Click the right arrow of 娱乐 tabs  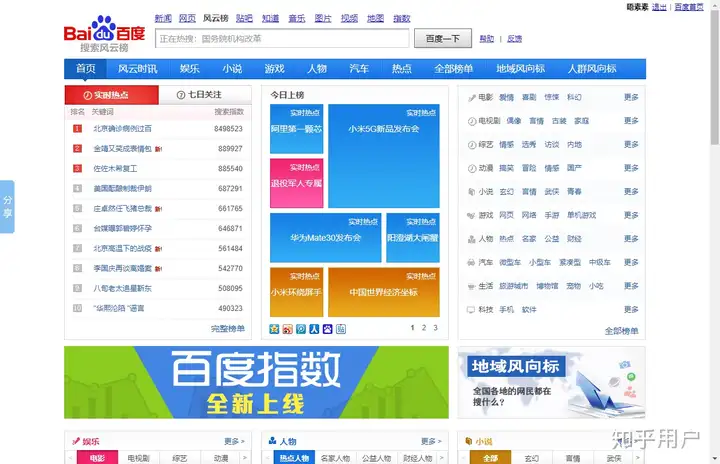[245, 458]
